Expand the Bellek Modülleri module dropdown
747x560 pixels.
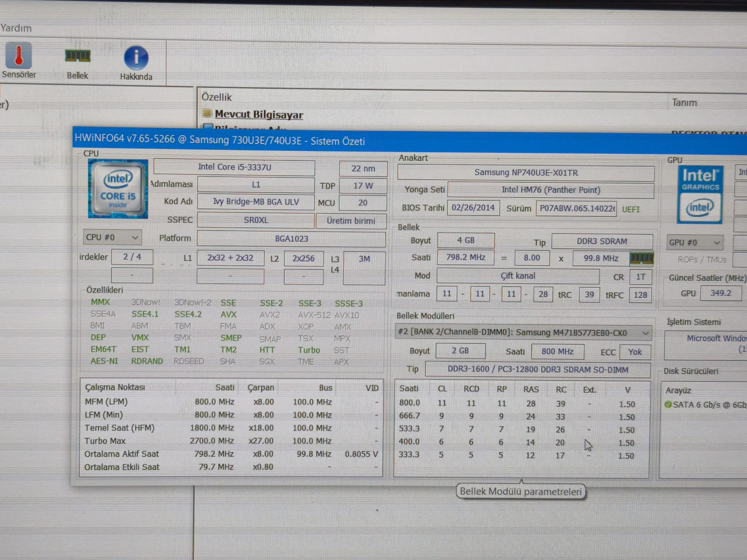point(523,333)
